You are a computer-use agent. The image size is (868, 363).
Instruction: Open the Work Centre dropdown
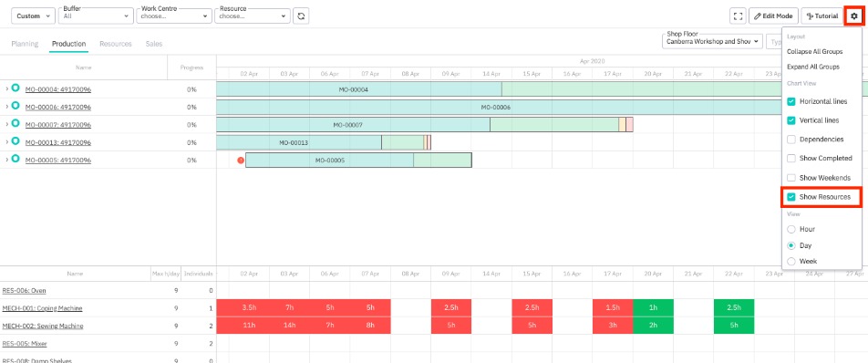[174, 16]
